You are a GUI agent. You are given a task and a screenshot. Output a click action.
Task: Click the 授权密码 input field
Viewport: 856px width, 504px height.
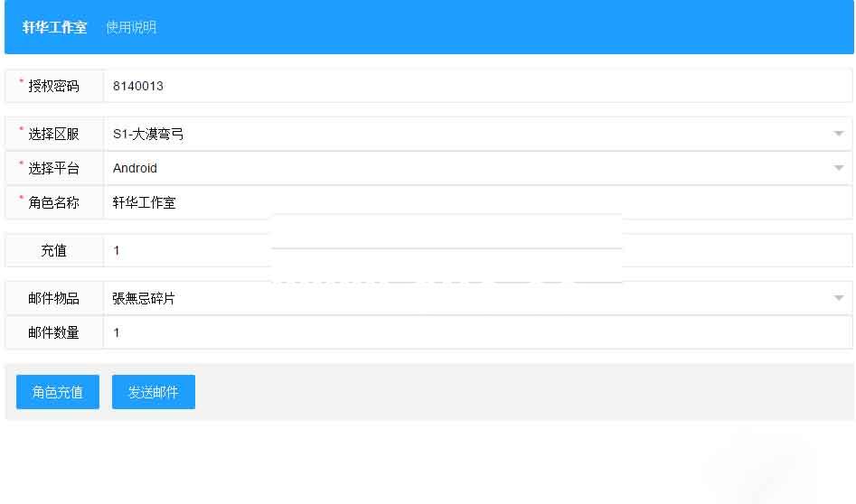click(477, 86)
